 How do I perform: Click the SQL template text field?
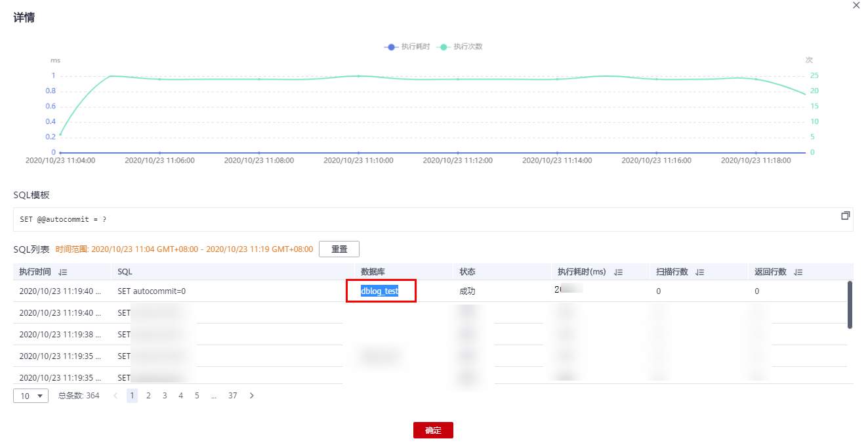[433, 219]
